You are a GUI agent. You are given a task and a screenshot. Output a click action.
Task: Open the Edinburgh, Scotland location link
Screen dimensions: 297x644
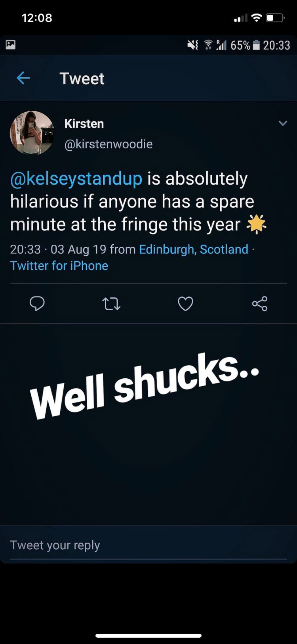[x=194, y=249]
